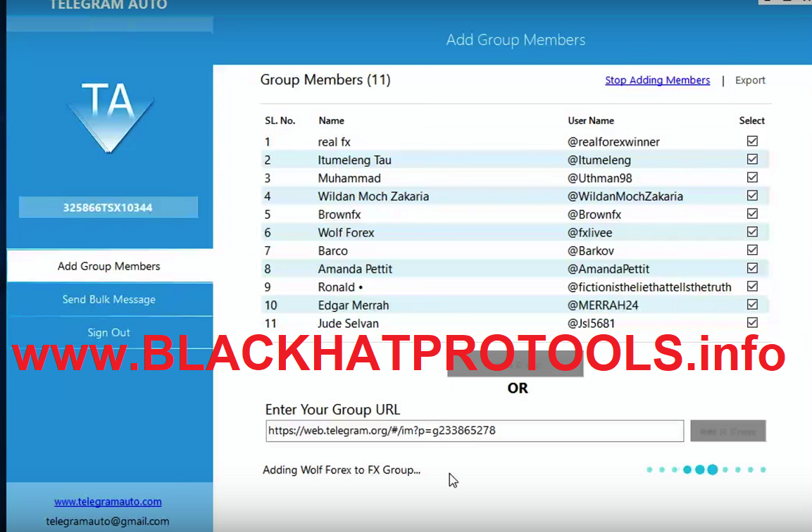Screen dimensions: 812x532
Task: Click the @fictionistheliethattellsthetruth username
Action: [x=649, y=286]
